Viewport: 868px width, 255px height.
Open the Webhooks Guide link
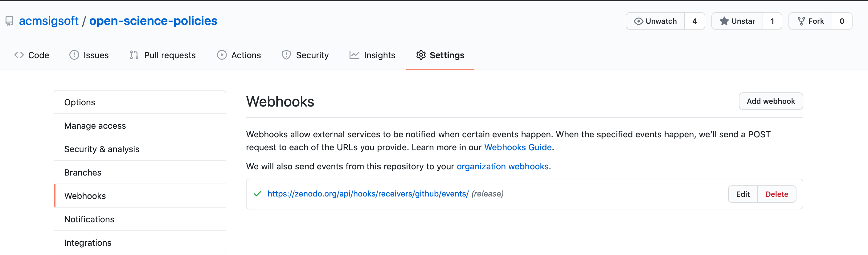[x=518, y=147]
